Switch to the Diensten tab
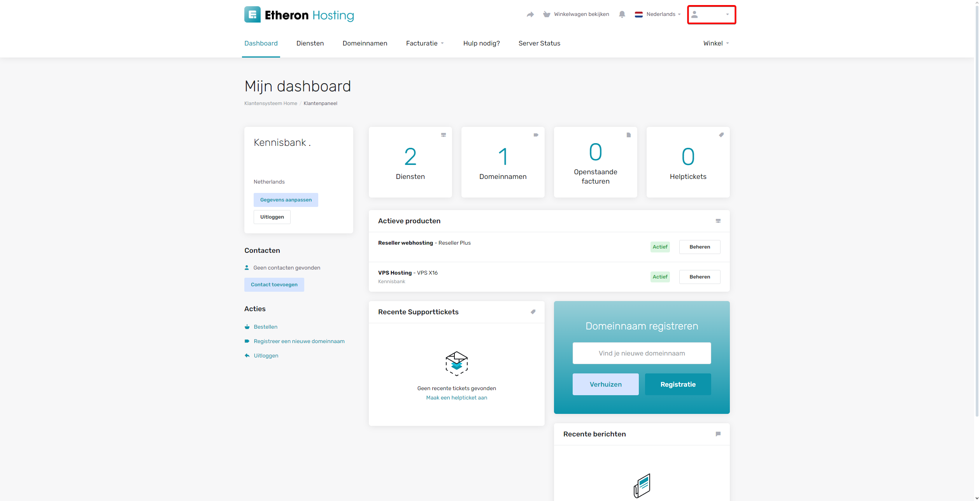Viewport: 980px width, 501px height. click(310, 44)
